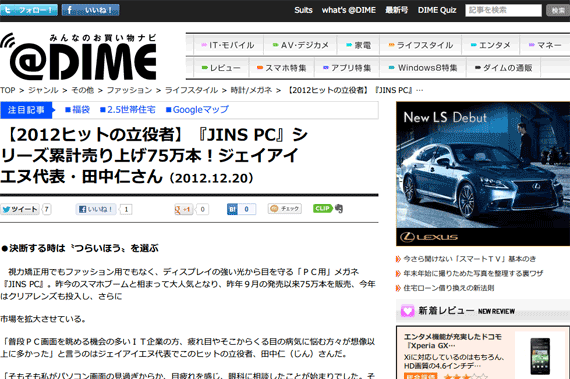570x379 pixels.
Task: Open the Suits link in top bar
Action: 303,10
